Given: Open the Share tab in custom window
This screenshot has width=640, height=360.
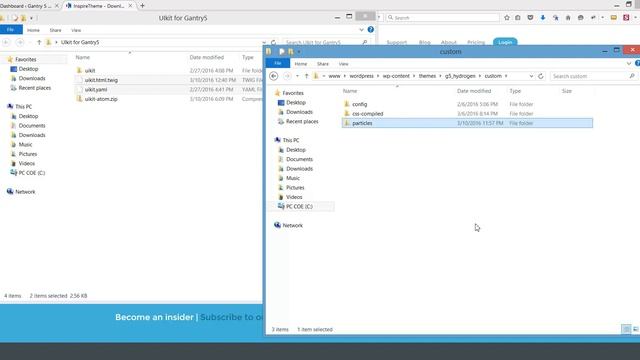Looking at the screenshot, I should [x=323, y=64].
